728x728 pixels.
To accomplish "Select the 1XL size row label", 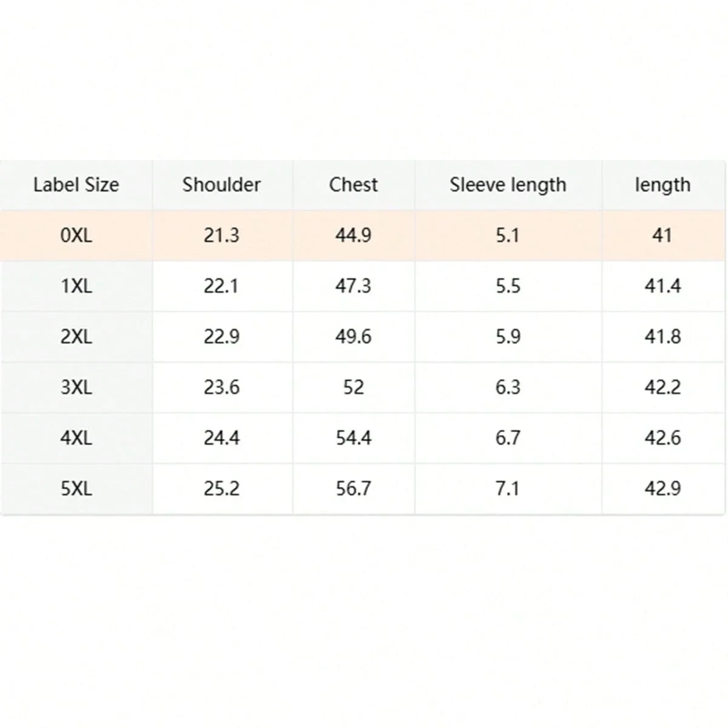I will [x=76, y=286].
